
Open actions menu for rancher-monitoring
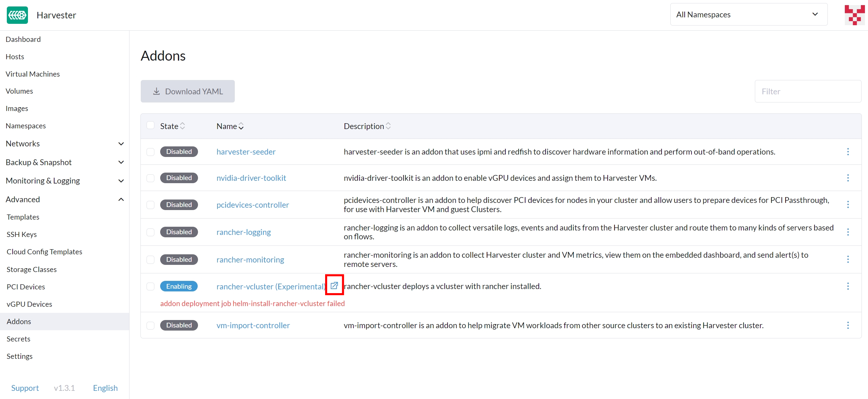click(x=848, y=259)
